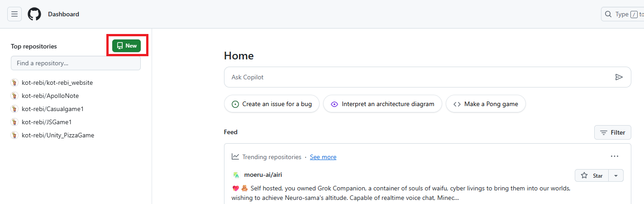The height and width of the screenshot is (204, 644).
Task: Create a new repository with New button
Action: (x=127, y=46)
